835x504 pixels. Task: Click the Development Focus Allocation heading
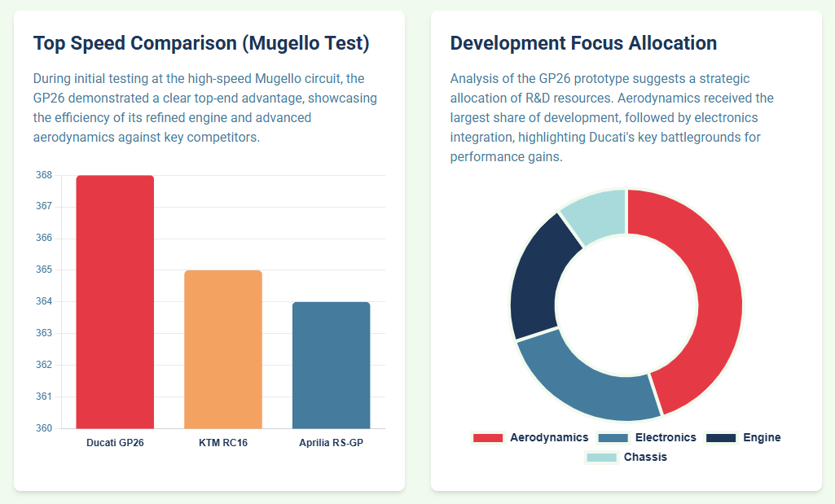583,43
